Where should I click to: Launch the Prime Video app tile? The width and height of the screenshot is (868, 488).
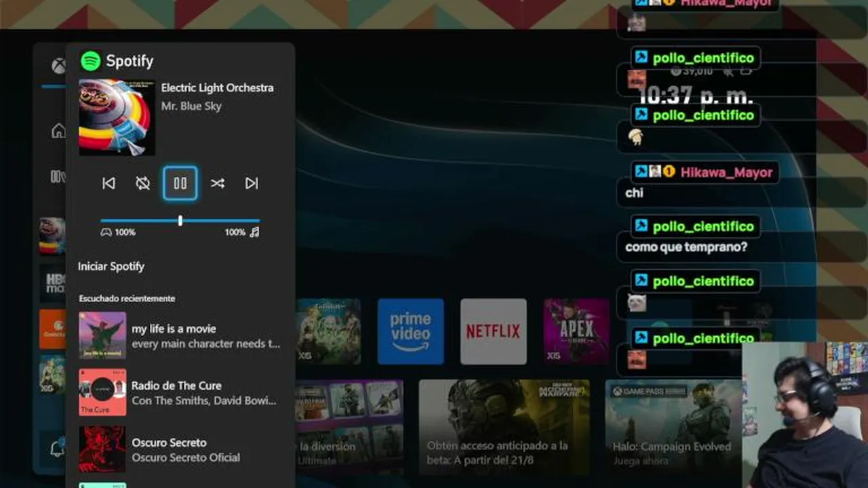[x=410, y=331]
